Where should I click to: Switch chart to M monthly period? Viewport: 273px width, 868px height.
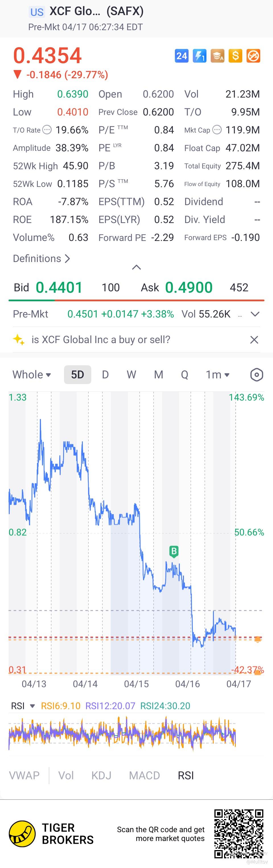(x=159, y=375)
